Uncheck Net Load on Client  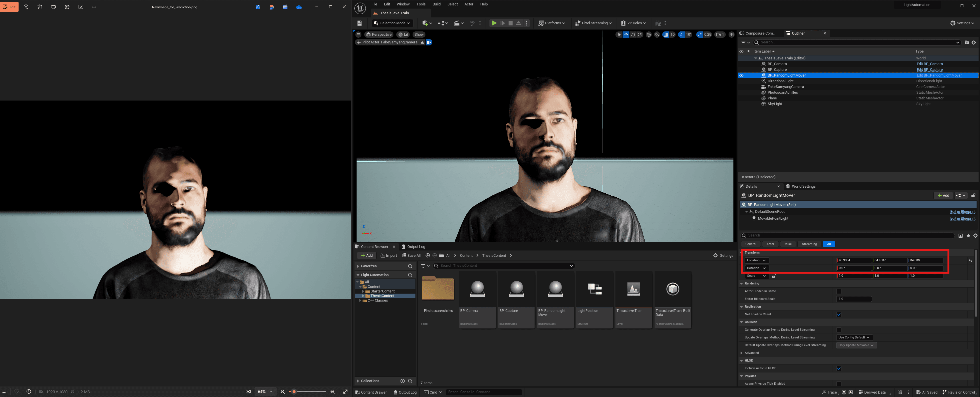[x=839, y=314]
